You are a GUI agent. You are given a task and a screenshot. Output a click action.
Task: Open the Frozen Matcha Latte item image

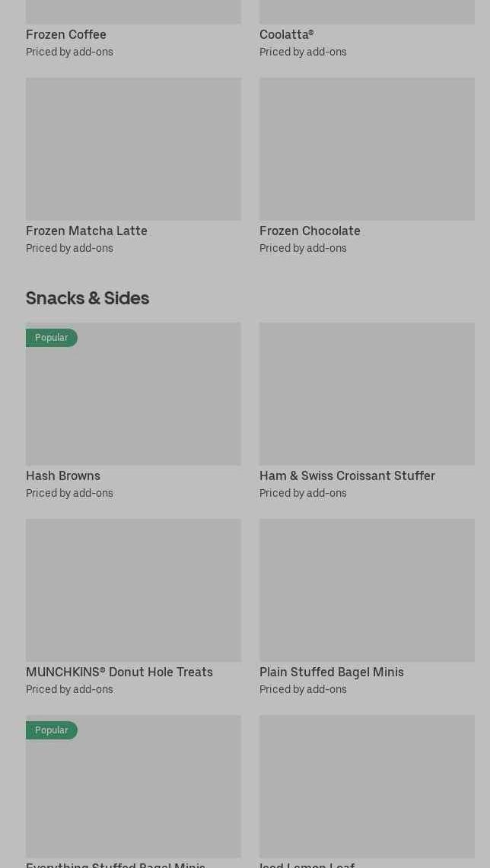pyautogui.click(x=133, y=148)
